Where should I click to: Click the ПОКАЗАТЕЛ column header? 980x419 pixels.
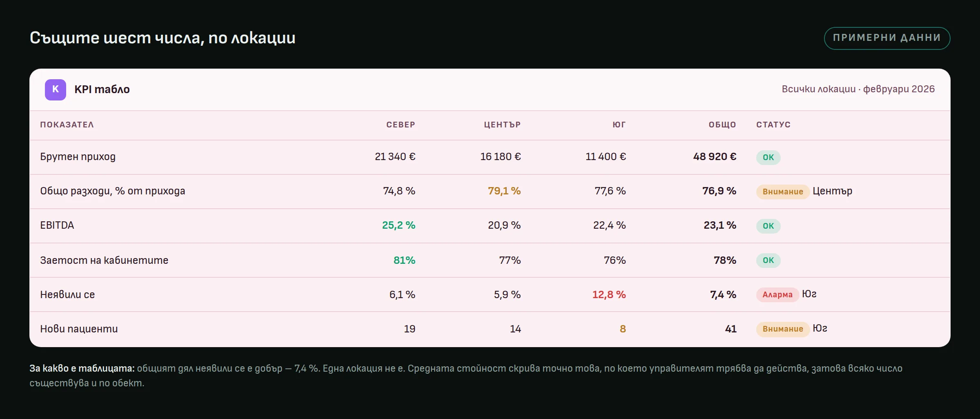[x=67, y=125]
